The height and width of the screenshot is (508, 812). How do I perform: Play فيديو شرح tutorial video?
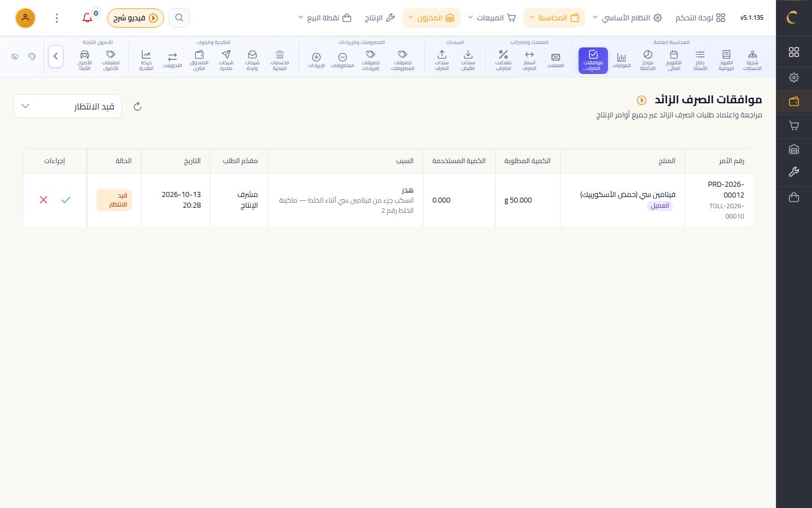point(135,18)
